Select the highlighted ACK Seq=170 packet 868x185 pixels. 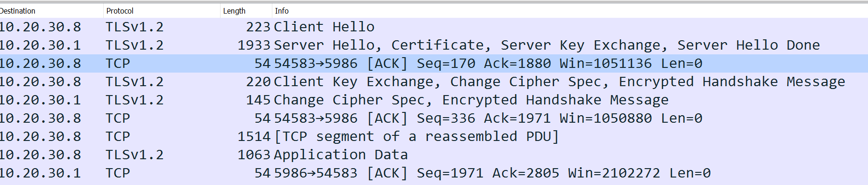pos(434,63)
